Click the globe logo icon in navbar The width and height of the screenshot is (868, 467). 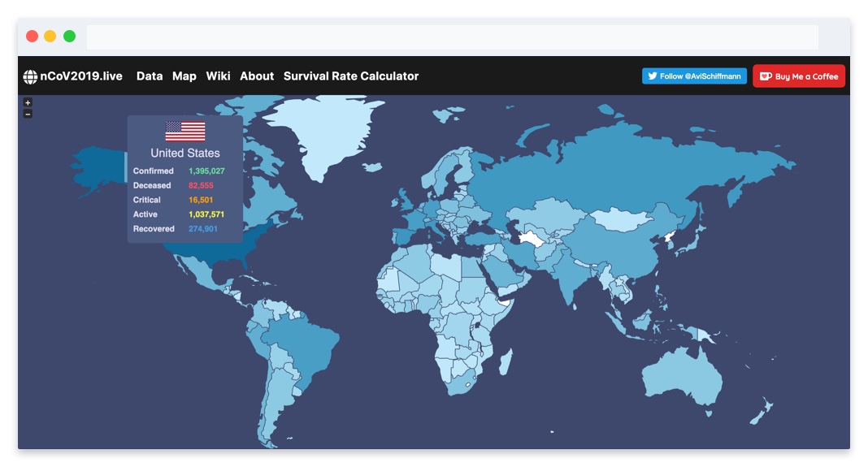tap(30, 76)
